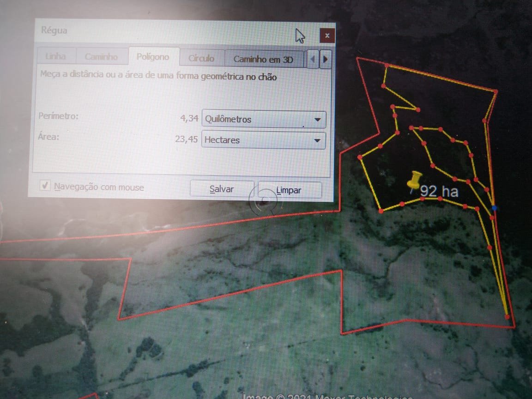This screenshot has width=532, height=399.
Task: Select the Polígono tab
Action: click(153, 57)
